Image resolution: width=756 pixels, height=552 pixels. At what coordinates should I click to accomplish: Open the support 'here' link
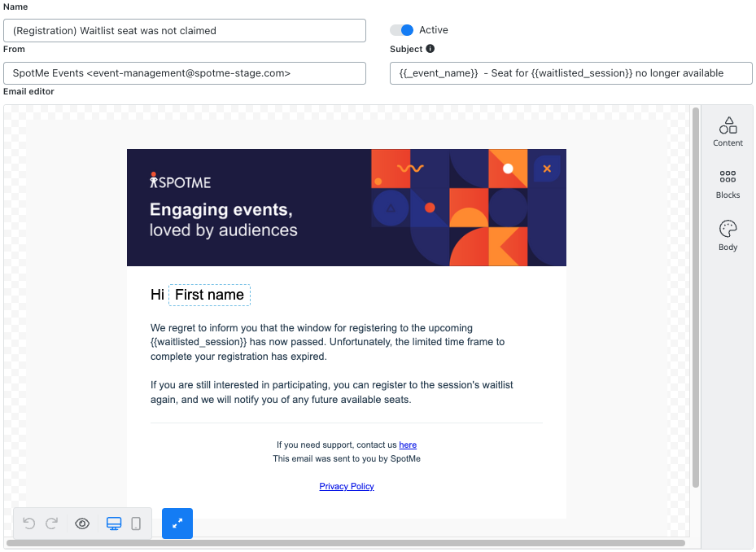pos(408,445)
